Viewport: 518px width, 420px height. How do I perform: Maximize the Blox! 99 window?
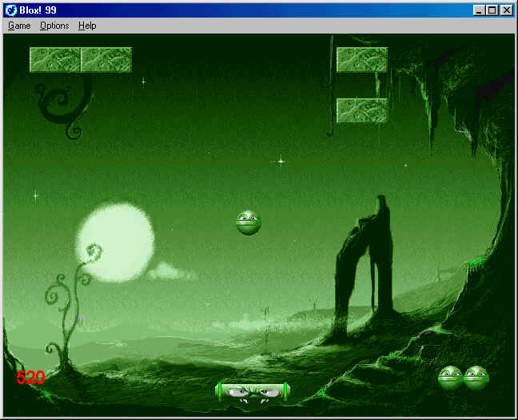[x=492, y=10]
